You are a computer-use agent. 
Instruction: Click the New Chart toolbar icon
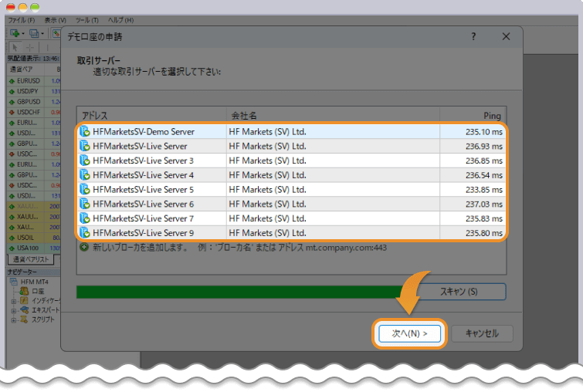(15, 33)
